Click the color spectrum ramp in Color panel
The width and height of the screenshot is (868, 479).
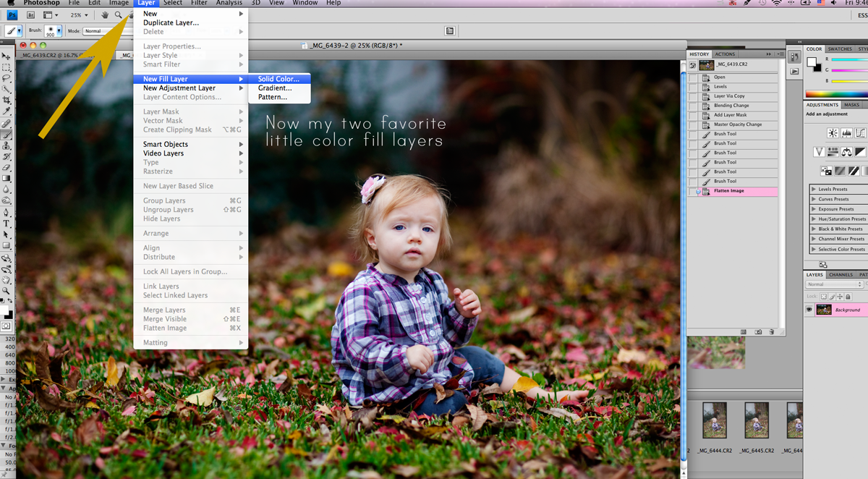(837, 93)
